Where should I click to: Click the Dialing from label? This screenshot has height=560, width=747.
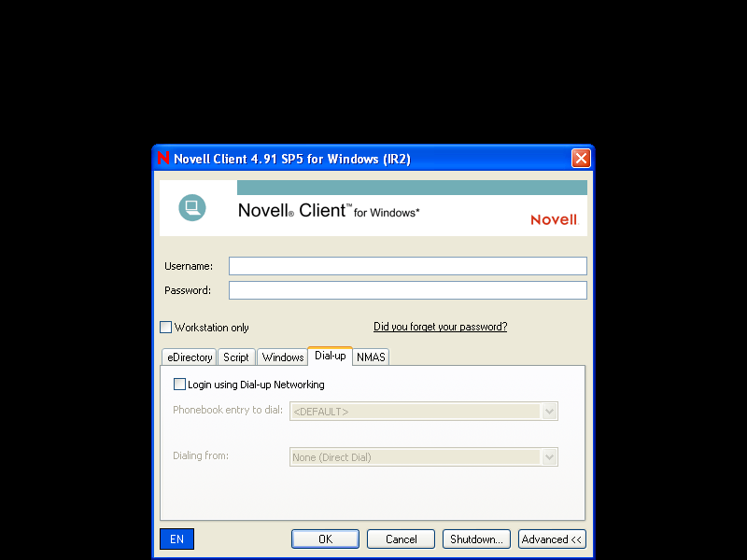coord(201,455)
